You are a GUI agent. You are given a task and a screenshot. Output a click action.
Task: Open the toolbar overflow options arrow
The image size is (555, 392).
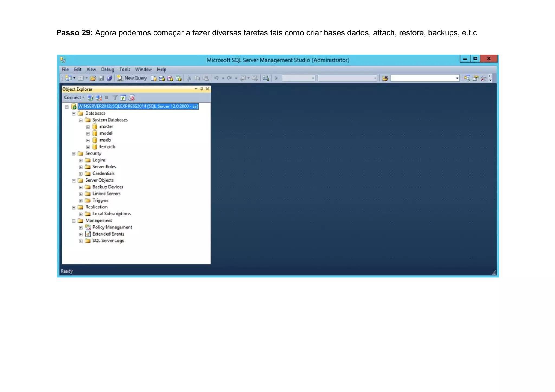(490, 79)
